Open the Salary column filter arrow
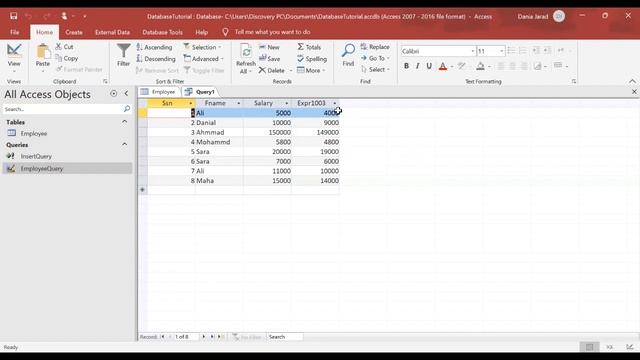Image resolution: width=640 pixels, height=360 pixels. [287, 103]
